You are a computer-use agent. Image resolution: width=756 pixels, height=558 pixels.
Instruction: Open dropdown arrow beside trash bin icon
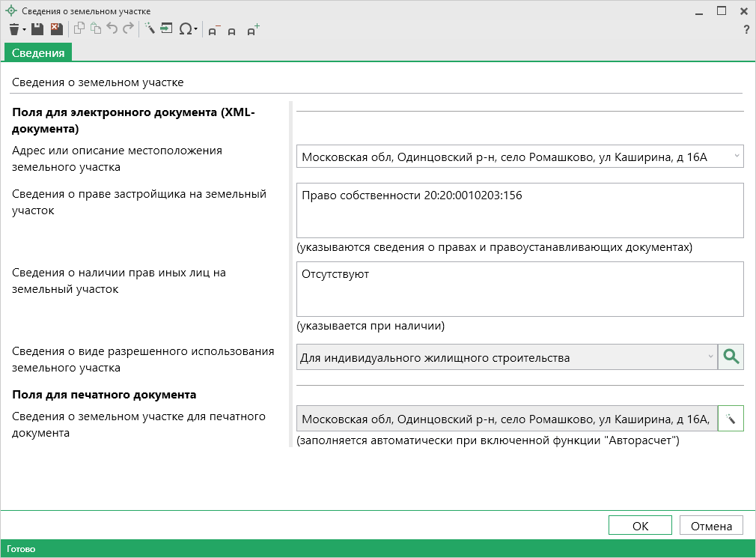point(25,30)
